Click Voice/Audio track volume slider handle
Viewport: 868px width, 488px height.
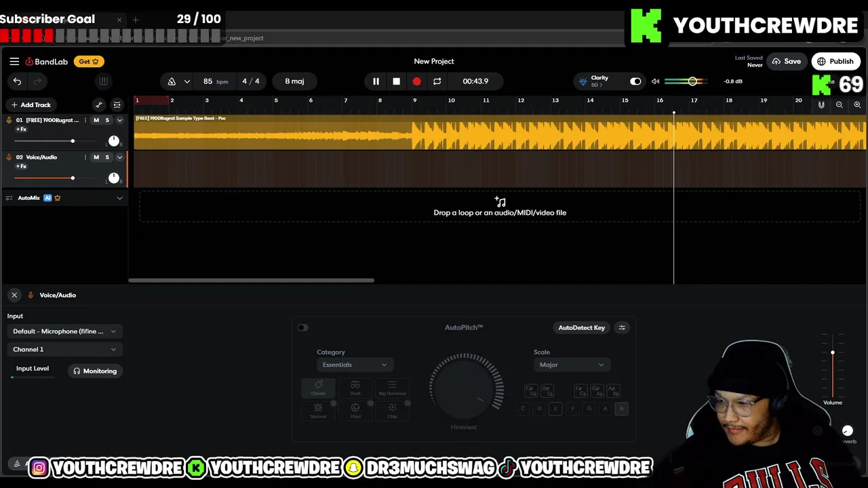point(73,178)
